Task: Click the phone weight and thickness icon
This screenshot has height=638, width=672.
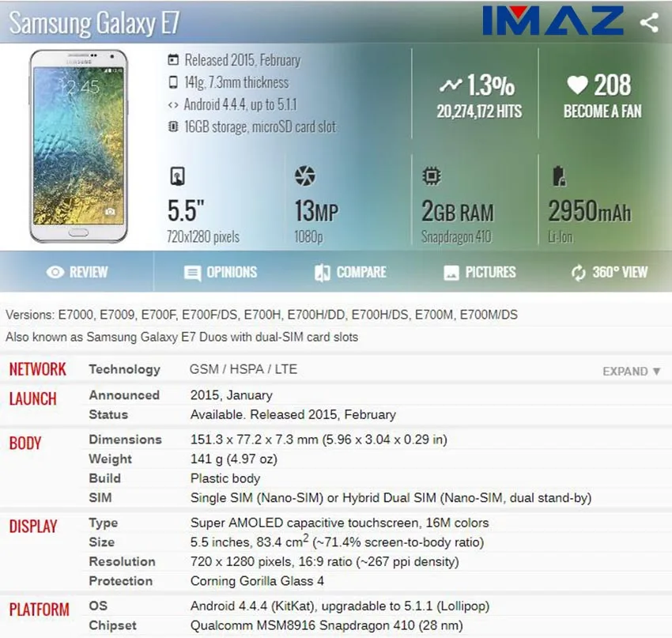Action: coord(172,82)
